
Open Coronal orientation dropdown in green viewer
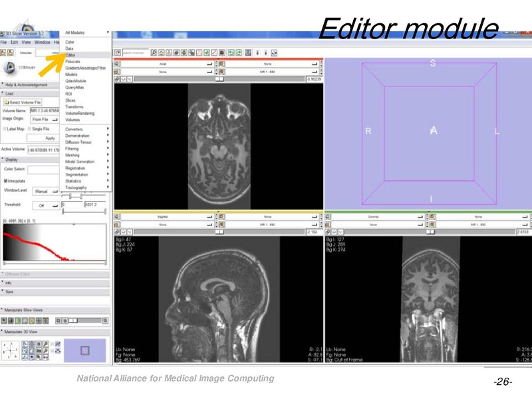pyautogui.click(x=378, y=217)
